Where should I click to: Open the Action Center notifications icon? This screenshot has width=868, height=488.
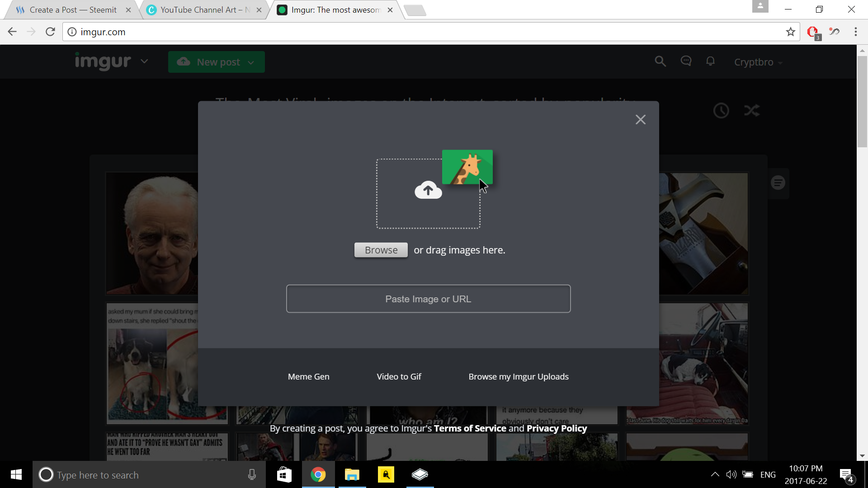(846, 475)
